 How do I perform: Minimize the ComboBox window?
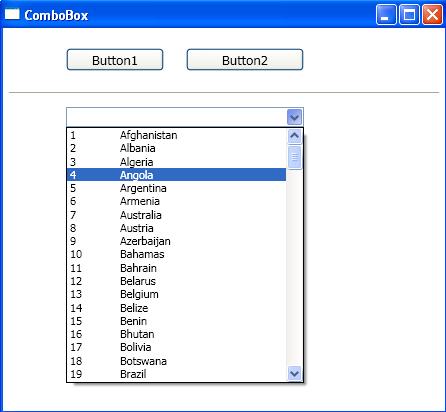[x=386, y=15]
